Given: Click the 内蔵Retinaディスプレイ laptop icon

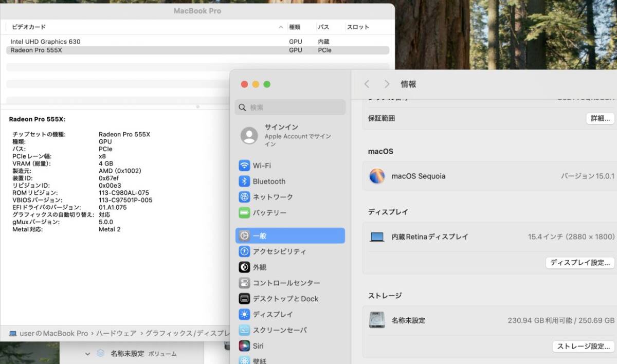Looking at the screenshot, I should pyautogui.click(x=377, y=237).
